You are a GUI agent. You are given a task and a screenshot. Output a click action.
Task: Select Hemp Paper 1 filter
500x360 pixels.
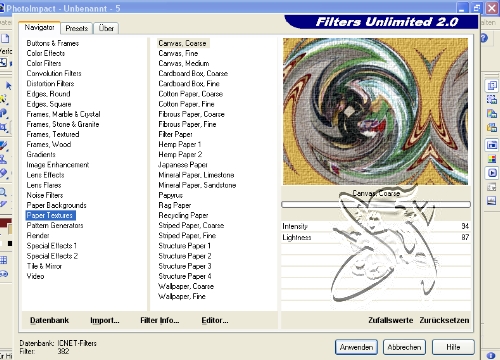[180, 144]
